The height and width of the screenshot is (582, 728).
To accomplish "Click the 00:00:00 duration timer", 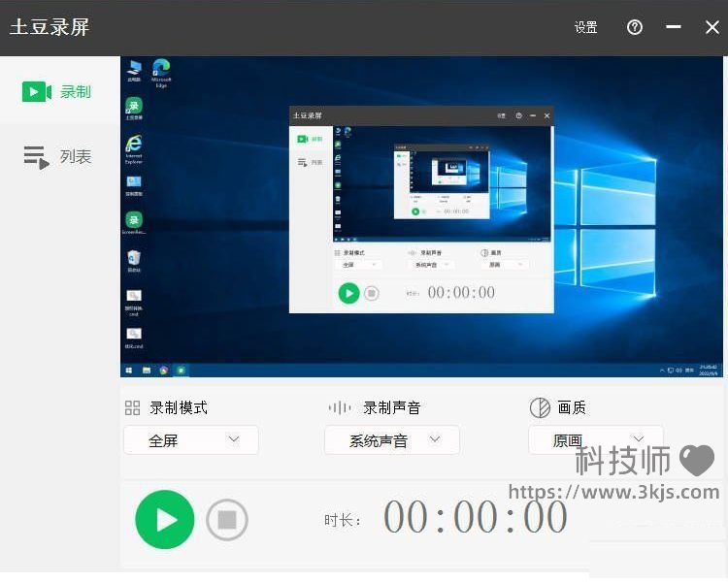I will pos(475,518).
